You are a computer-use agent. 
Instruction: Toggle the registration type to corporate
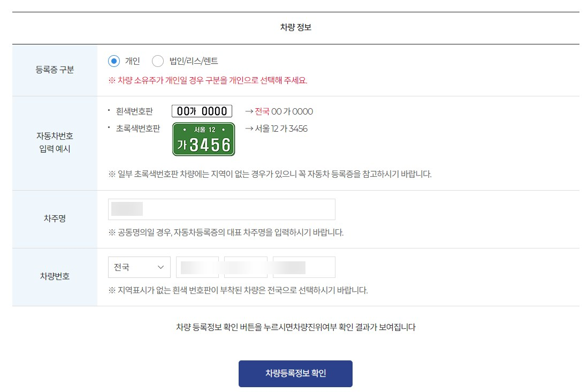tap(158, 61)
